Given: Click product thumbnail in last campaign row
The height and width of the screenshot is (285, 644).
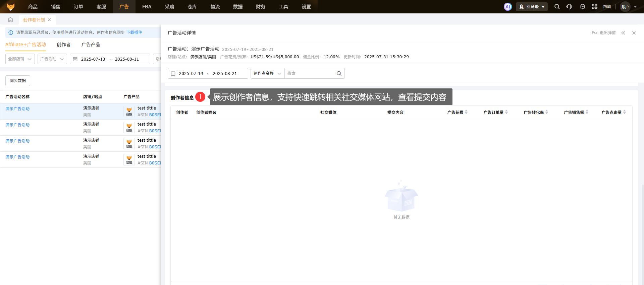Looking at the screenshot, I should [129, 160].
